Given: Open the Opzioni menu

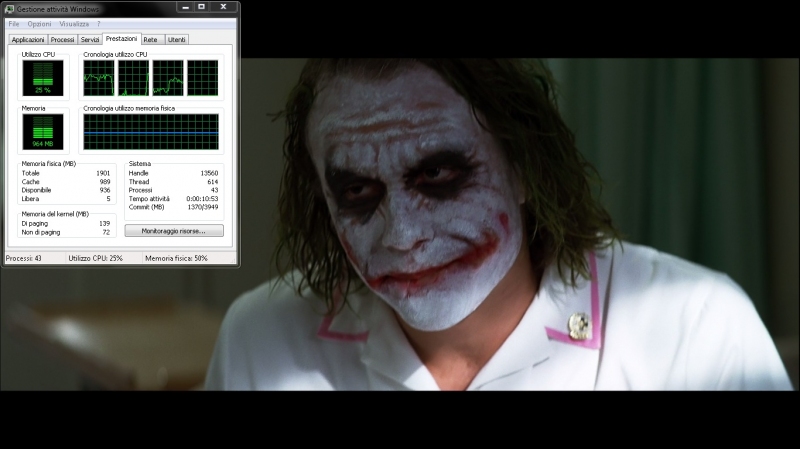Looking at the screenshot, I should 39,23.
